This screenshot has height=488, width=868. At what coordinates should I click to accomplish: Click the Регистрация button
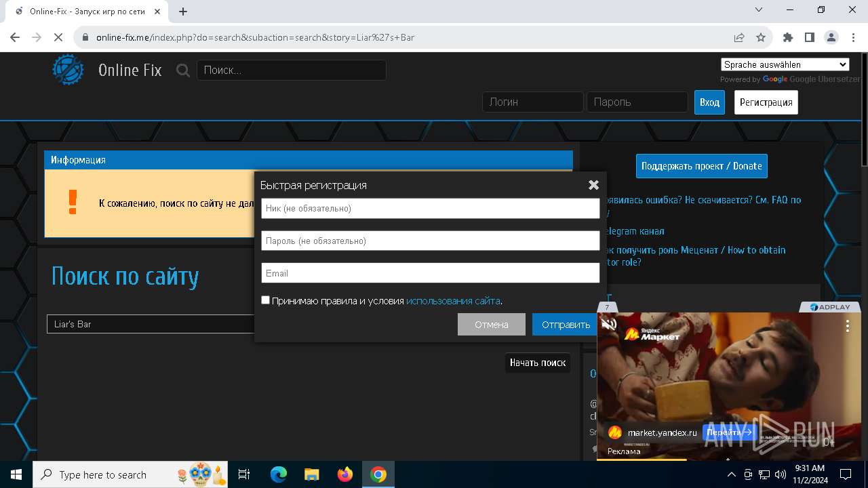coord(766,102)
